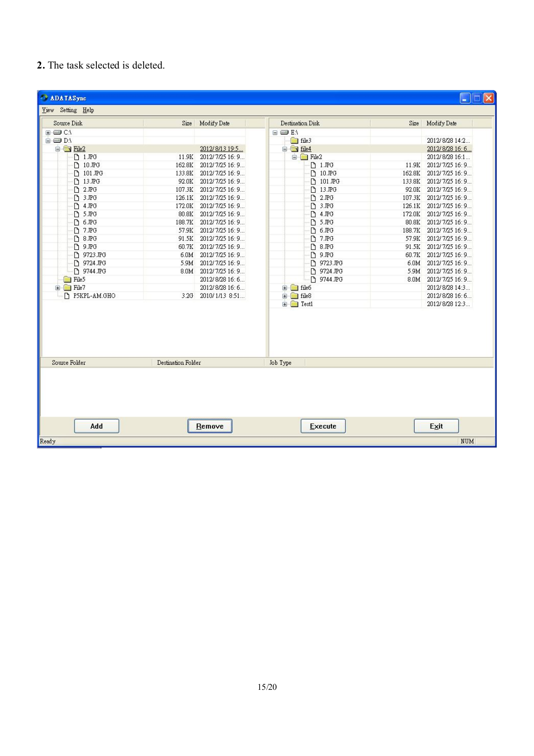Click the source 101.JPG file icon
The image size is (534, 756).
tap(76, 173)
